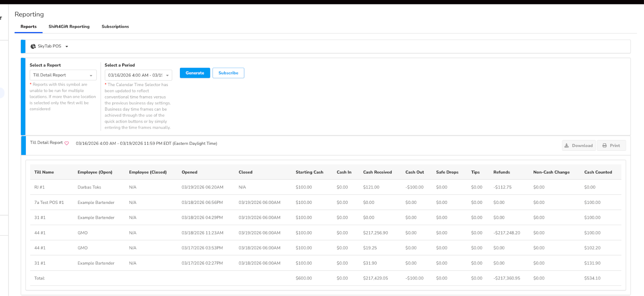This screenshot has width=644, height=296.
Task: Sort by the Opened column header
Action: (x=189, y=172)
